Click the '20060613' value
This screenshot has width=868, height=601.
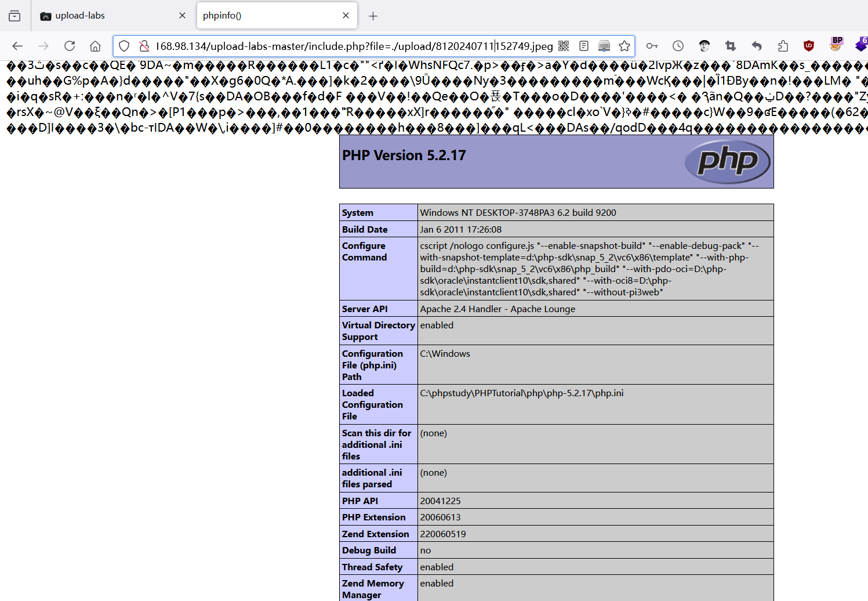point(441,517)
